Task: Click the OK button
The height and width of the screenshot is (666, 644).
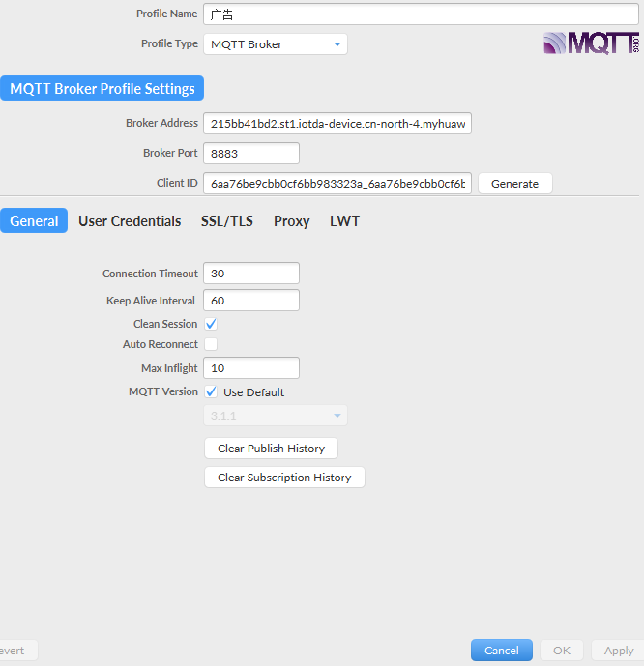Action: (562, 651)
